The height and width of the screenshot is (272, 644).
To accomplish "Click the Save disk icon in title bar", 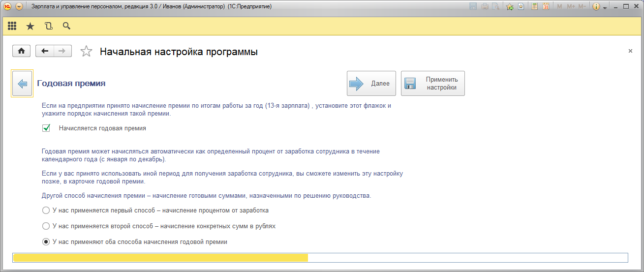I will point(473,7).
